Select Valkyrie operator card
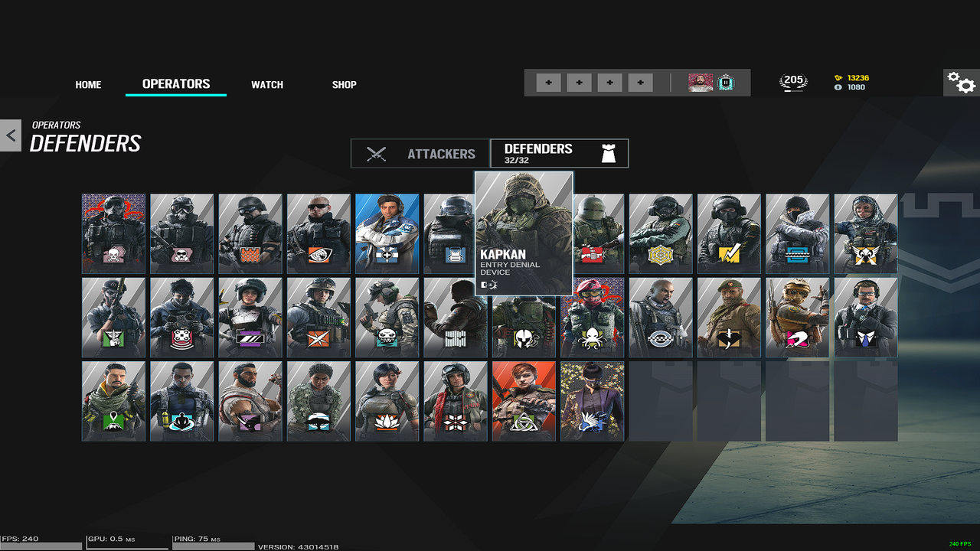 (x=866, y=233)
